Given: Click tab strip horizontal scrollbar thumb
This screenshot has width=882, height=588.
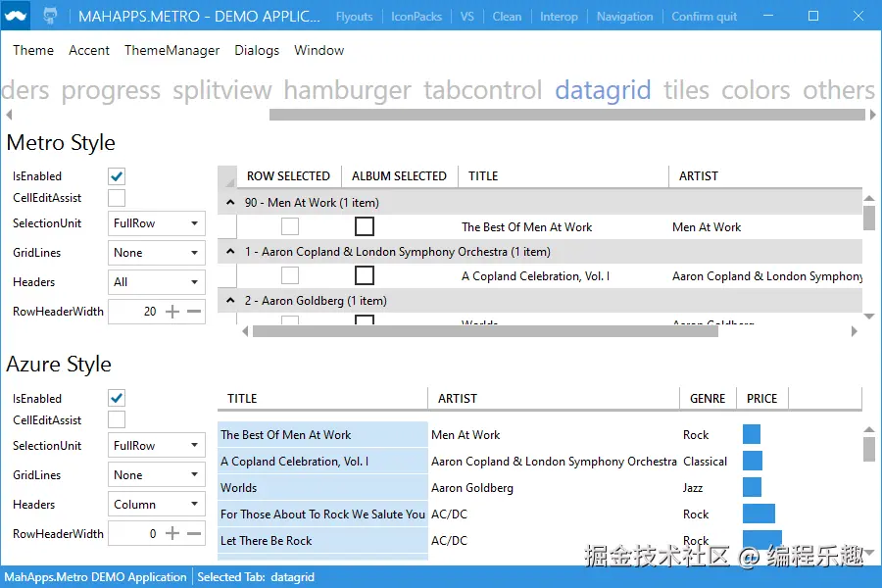Looking at the screenshot, I should point(567,115).
